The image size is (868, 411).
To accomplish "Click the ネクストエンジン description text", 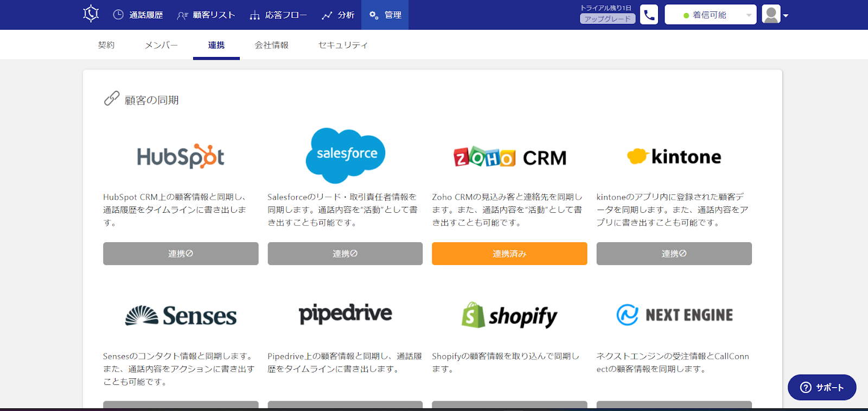I will point(673,363).
